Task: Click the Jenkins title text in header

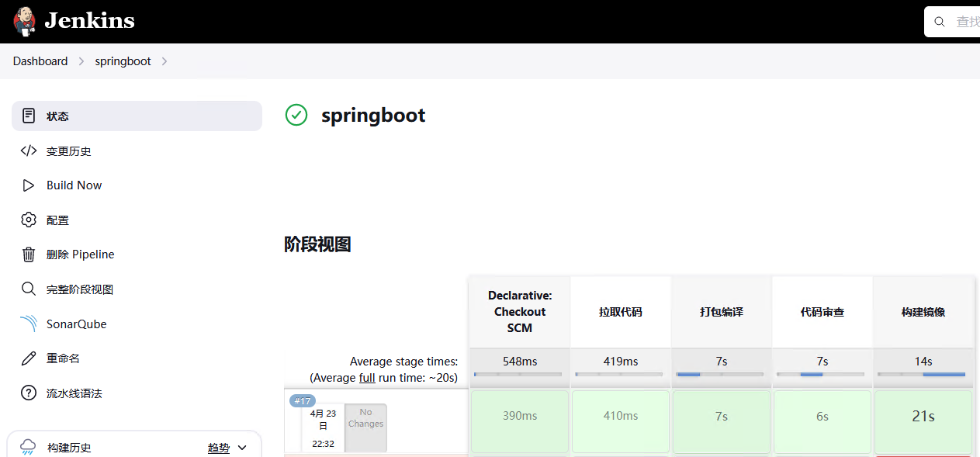Action: coord(89,21)
